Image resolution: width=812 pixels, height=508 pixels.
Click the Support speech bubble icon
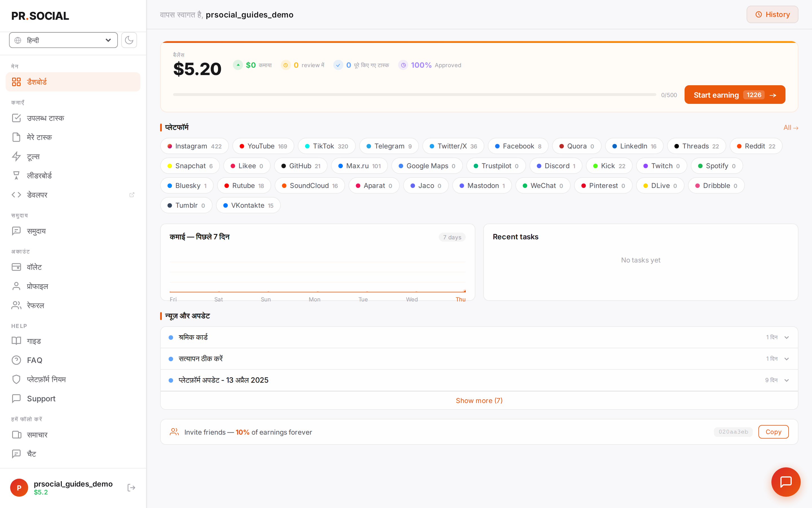tap(16, 398)
